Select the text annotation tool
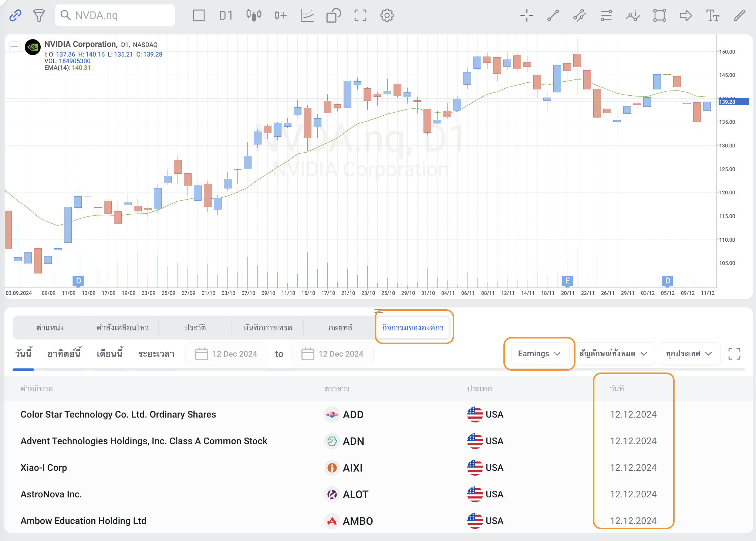The height and width of the screenshot is (541, 756). [712, 16]
